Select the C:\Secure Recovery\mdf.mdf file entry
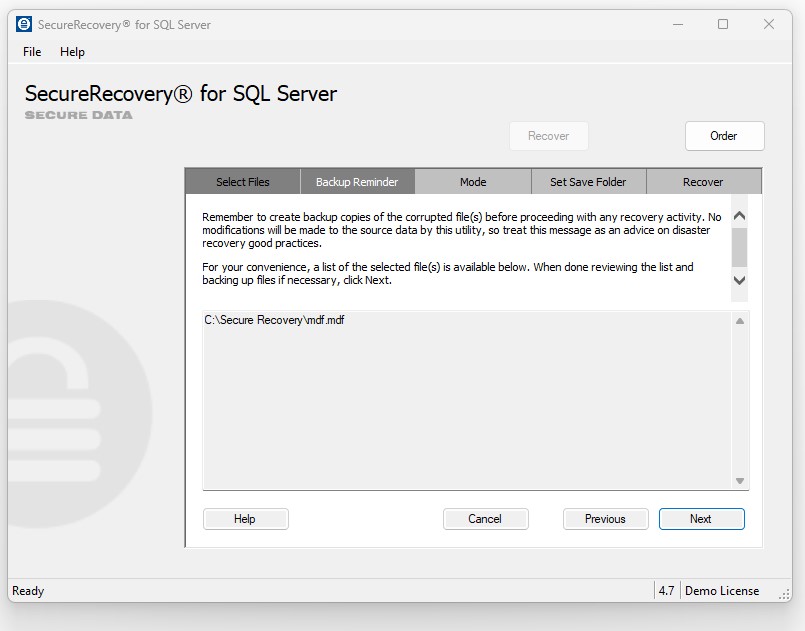 [x=275, y=321]
